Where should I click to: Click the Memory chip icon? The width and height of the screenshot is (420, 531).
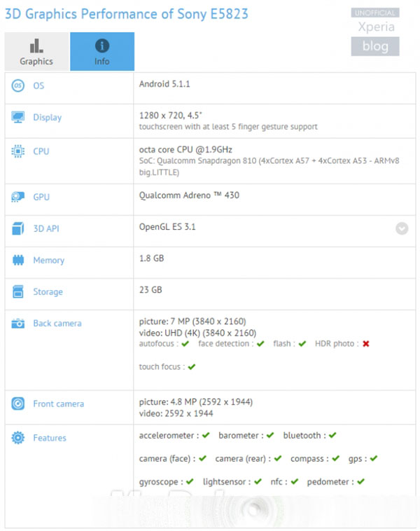click(18, 260)
